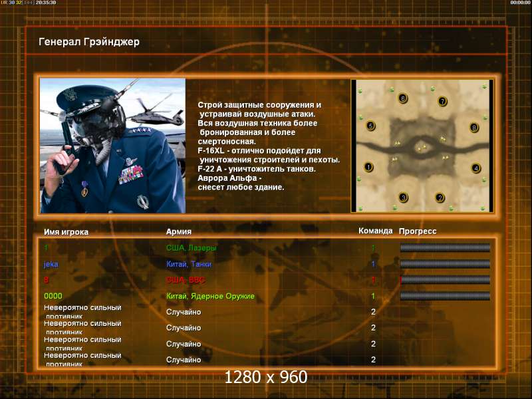Select start position 4 on the map

[x=476, y=168]
